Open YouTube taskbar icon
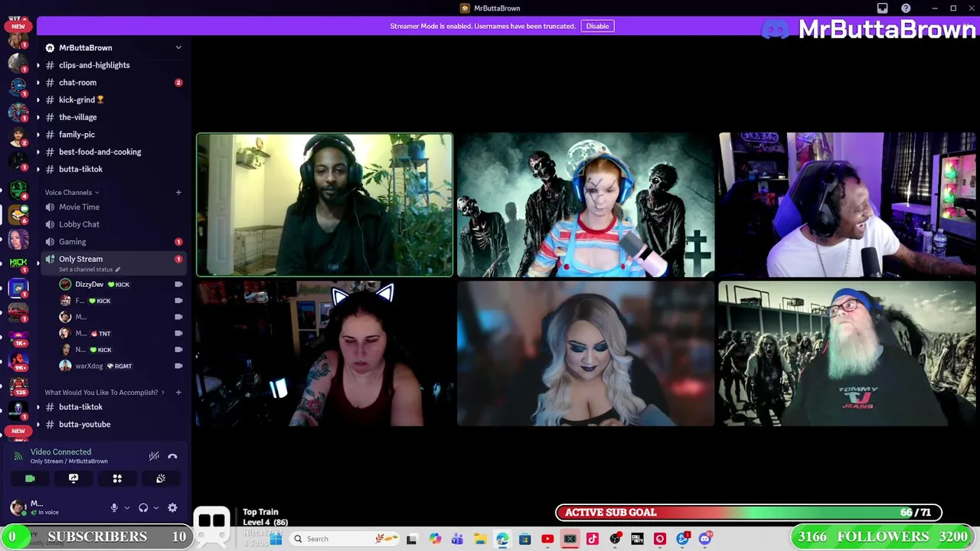This screenshot has width=980, height=551. [x=547, y=539]
